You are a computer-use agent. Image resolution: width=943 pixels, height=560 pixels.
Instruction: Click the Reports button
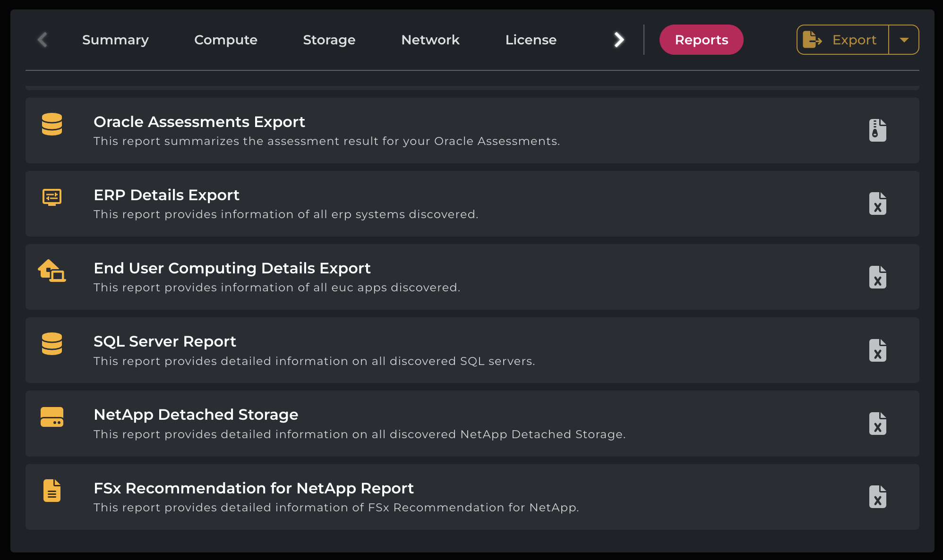pyautogui.click(x=701, y=40)
